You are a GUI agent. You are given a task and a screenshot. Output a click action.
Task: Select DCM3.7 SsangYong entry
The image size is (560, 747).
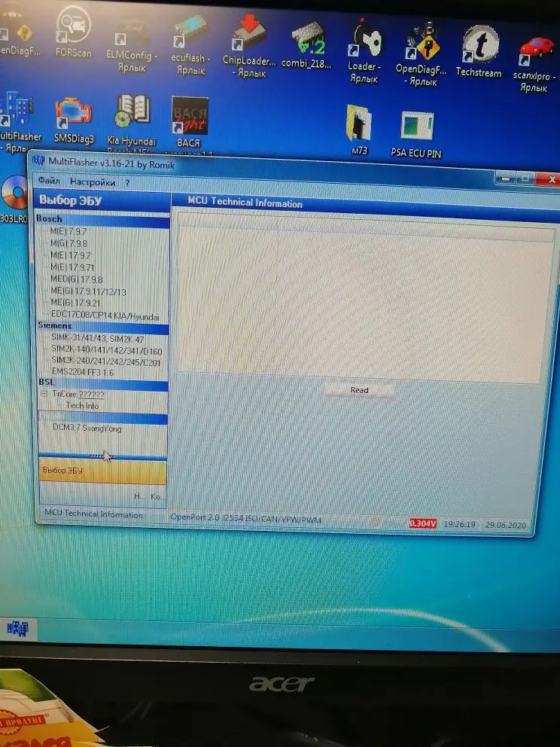[87, 428]
